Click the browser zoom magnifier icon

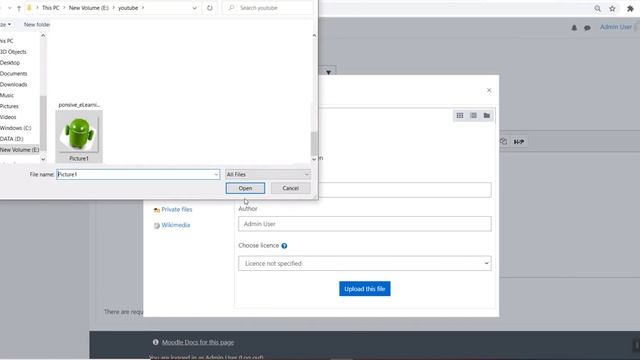598,8
